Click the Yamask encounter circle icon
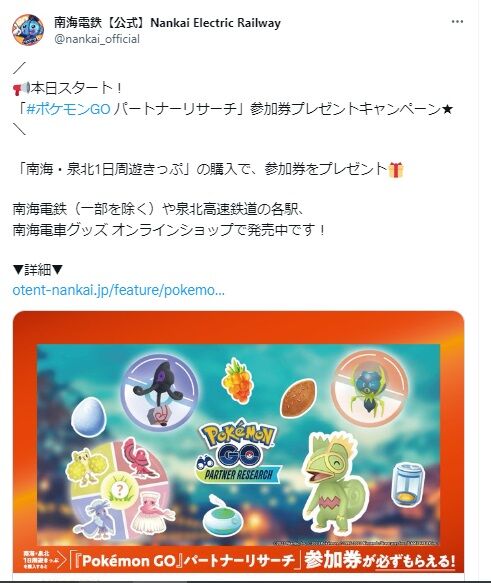 pos(160,393)
